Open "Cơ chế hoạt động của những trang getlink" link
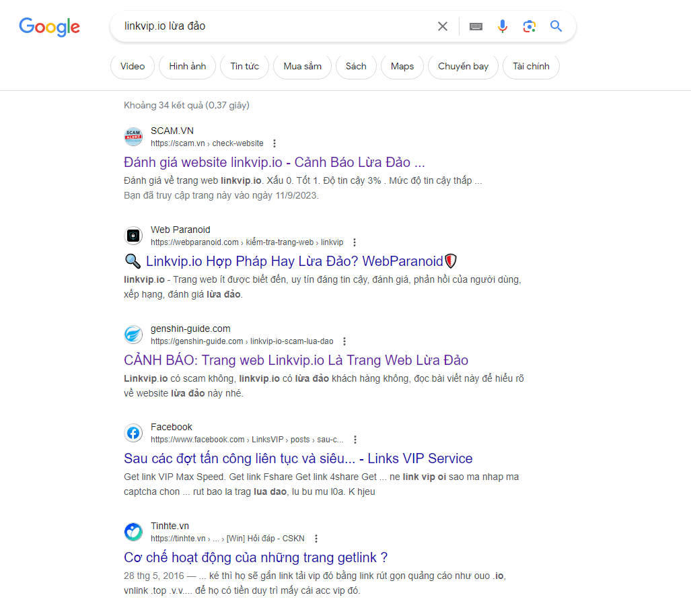Viewport: 691px width, 616px height. 256,557
